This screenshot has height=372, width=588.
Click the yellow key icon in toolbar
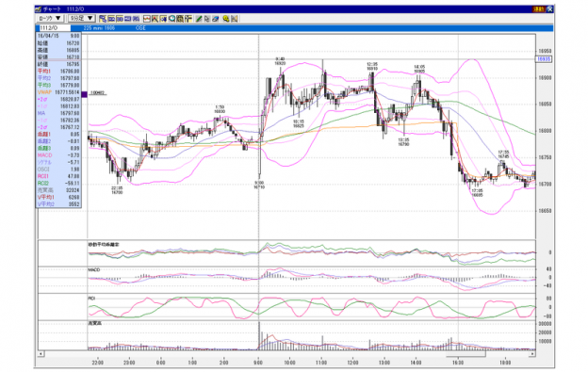[226, 18]
